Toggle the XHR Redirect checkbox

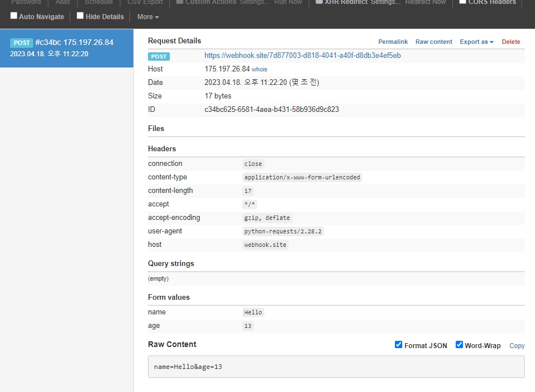click(x=319, y=2)
